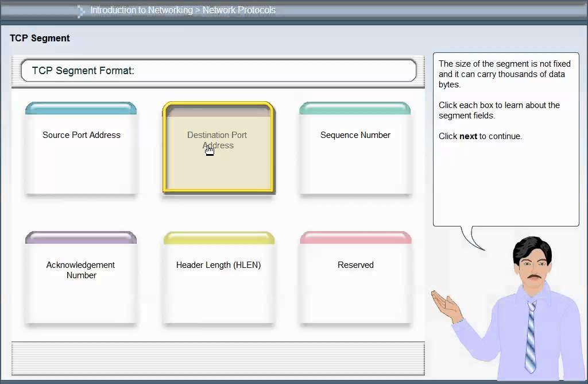
Task: Click the purple tab above Acknowledgement Number
Action: point(81,237)
